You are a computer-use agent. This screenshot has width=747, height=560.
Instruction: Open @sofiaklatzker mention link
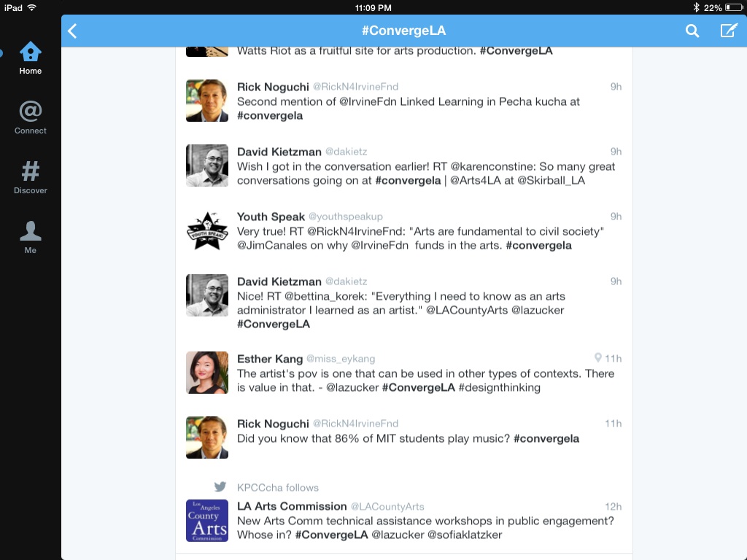[465, 534]
